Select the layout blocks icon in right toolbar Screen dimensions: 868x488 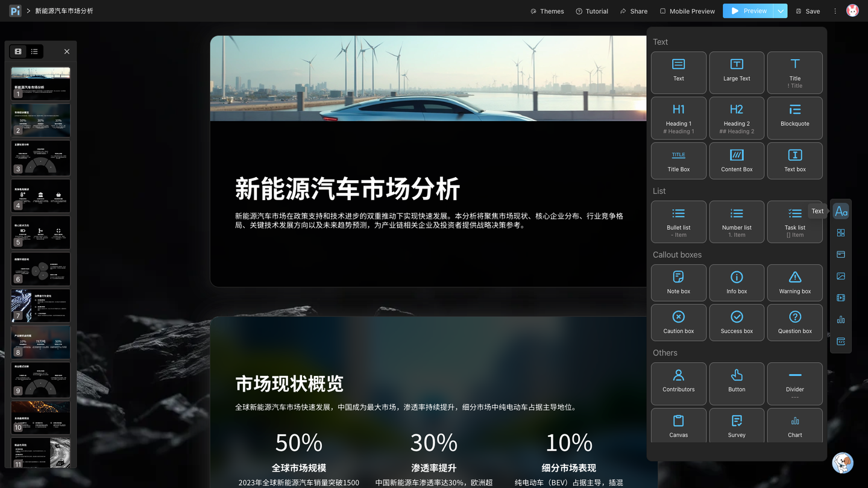pos(841,232)
